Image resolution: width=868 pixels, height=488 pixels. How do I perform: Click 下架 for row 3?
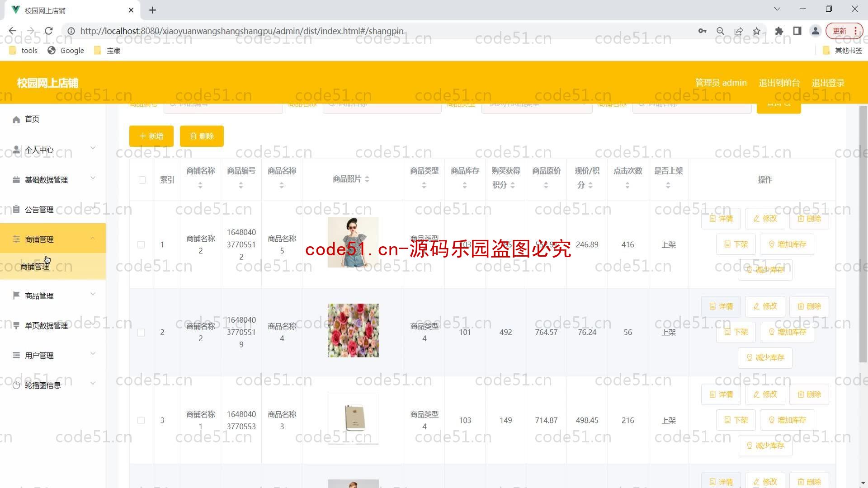[x=736, y=420]
